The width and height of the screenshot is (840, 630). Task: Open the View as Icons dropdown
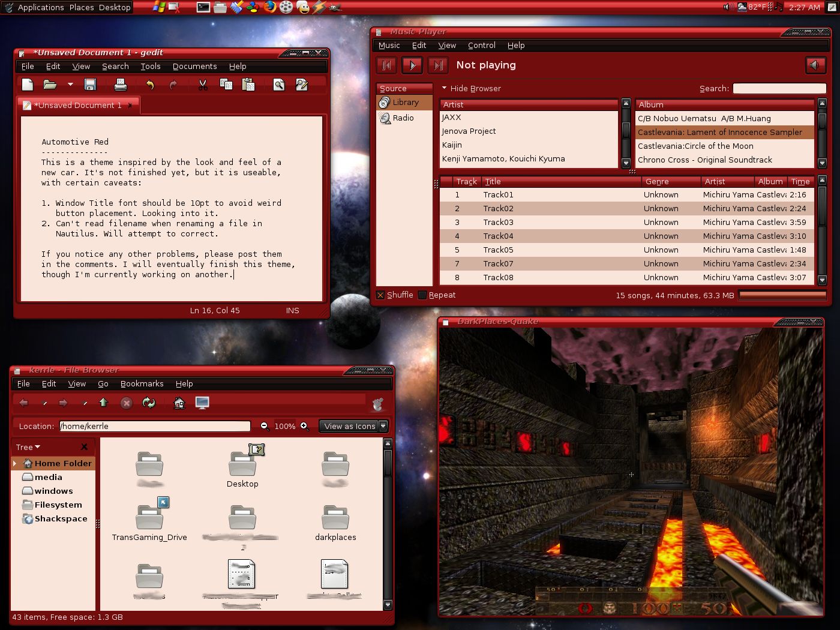point(353,426)
